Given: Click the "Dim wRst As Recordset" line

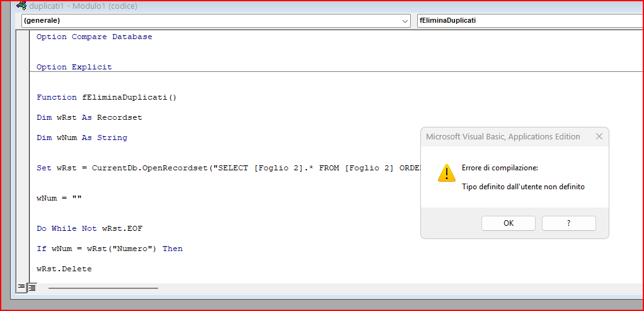Looking at the screenshot, I should pyautogui.click(x=89, y=118).
